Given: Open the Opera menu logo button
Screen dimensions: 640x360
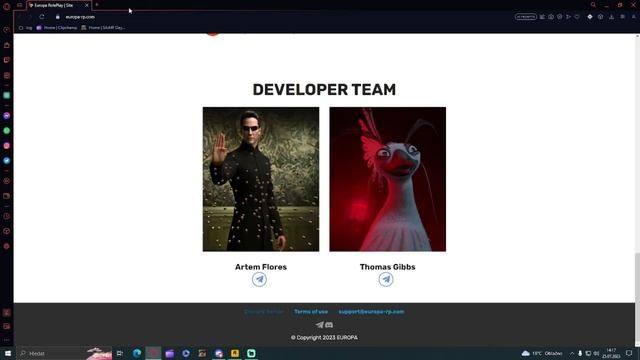Looking at the screenshot, I should [6, 6].
